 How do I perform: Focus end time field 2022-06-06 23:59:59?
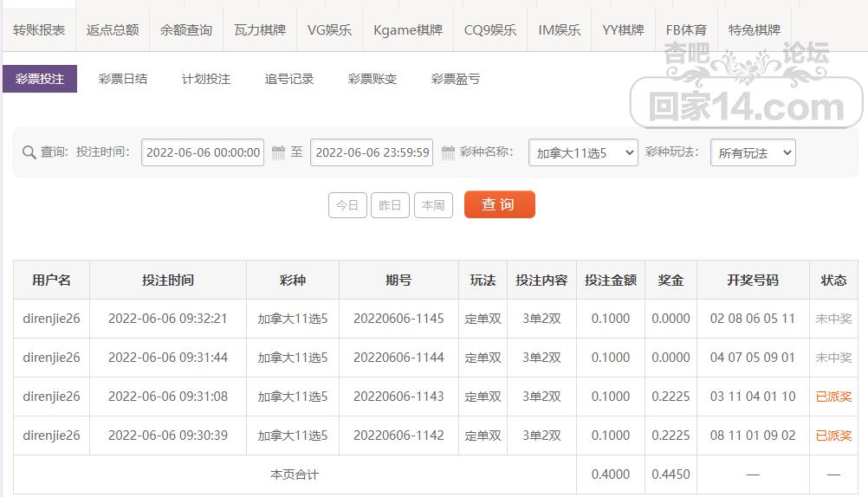(372, 152)
